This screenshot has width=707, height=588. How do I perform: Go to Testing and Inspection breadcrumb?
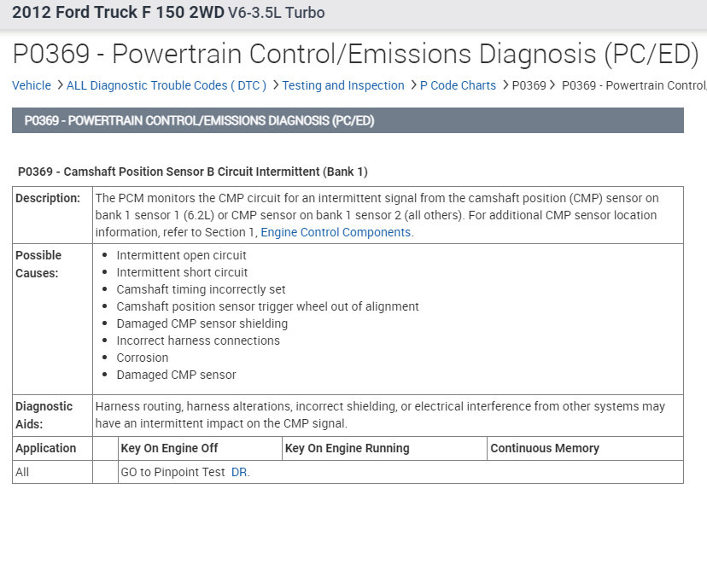343,85
